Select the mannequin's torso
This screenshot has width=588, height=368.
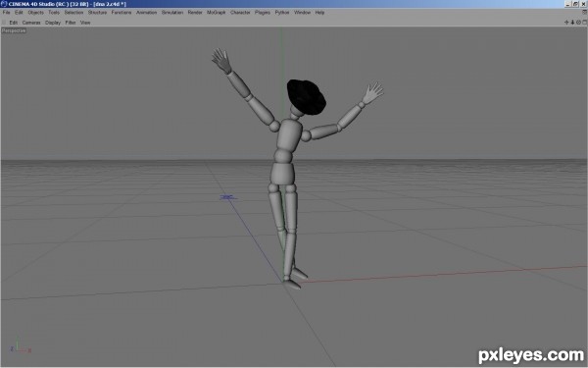pyautogui.click(x=289, y=135)
